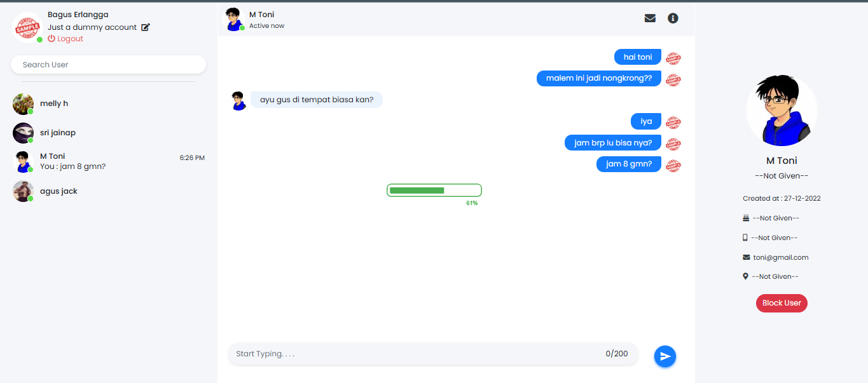Click the "hai toni" message bubble
Image resolution: width=868 pixels, height=383 pixels.
pyautogui.click(x=637, y=57)
